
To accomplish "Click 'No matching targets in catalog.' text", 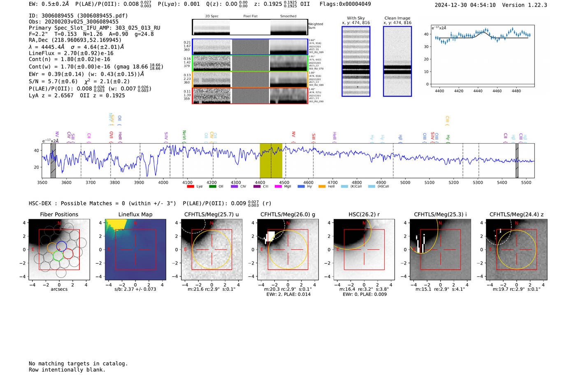I will (78, 364).
